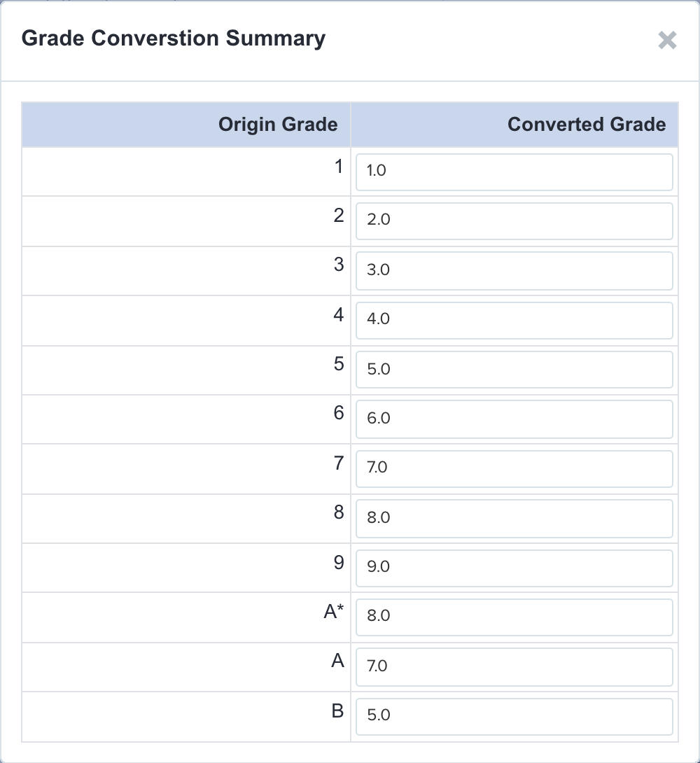This screenshot has height=763, width=700.
Task: Focus converted grade input for origin grade 7
Action: point(514,469)
